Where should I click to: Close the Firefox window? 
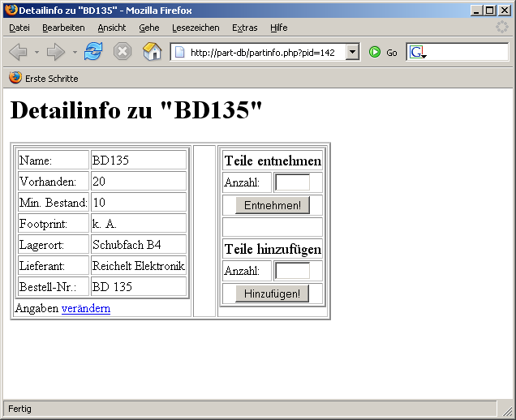[505, 11]
